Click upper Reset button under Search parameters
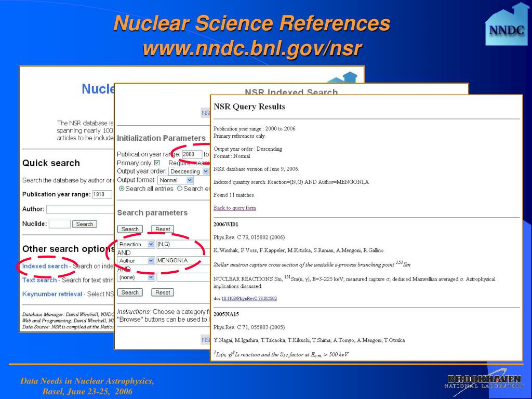The height and width of the screenshot is (399, 532). pyautogui.click(x=163, y=229)
